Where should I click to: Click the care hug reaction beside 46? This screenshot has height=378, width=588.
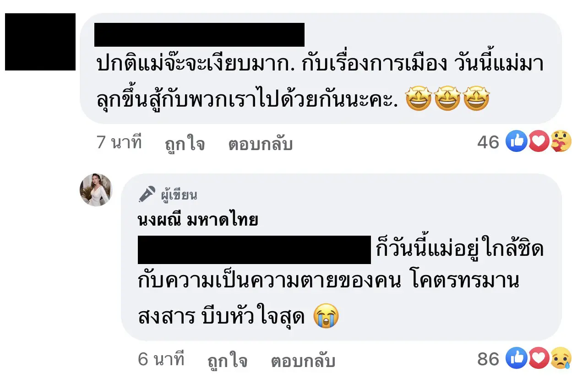pos(561,141)
